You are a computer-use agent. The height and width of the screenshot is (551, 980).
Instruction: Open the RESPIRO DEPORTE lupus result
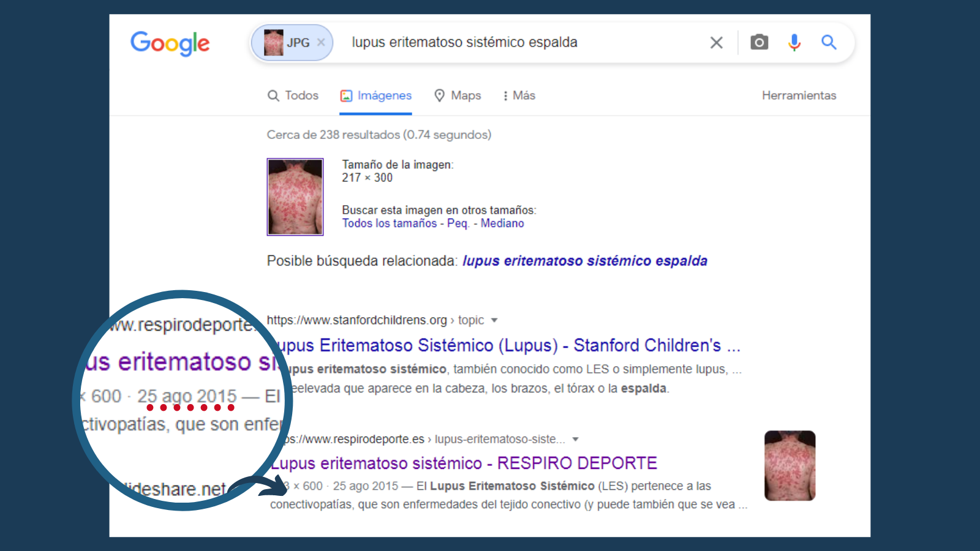tap(465, 463)
